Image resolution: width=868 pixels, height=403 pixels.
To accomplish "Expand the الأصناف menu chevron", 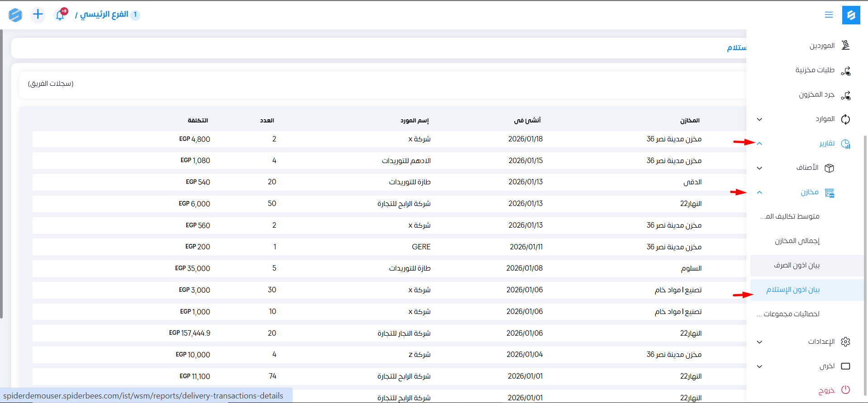I will [x=759, y=168].
